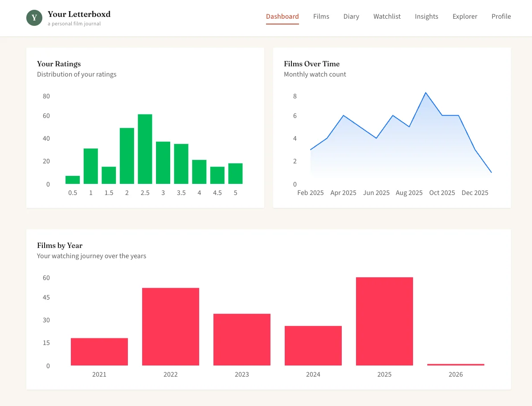Click the rating 1 green bar
This screenshot has width=532, height=406.
click(x=91, y=166)
